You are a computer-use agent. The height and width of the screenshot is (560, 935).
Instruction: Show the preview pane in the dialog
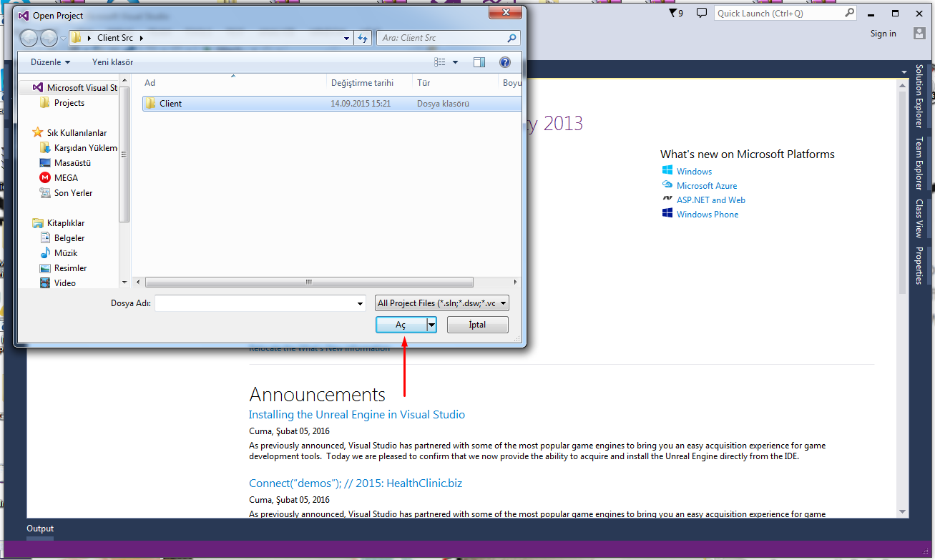479,62
